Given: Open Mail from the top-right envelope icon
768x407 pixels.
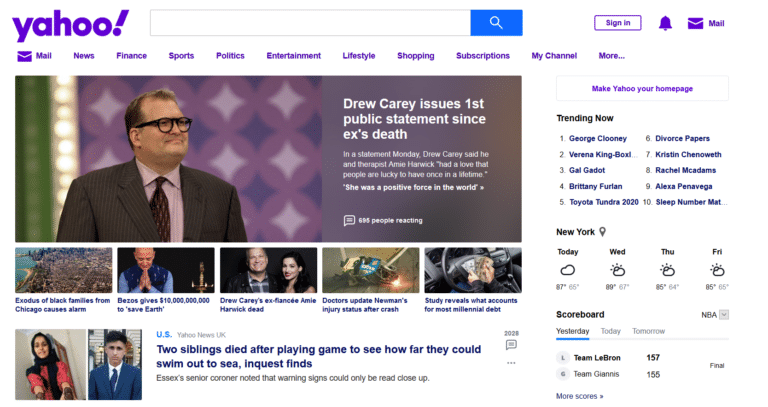Looking at the screenshot, I should coord(695,23).
